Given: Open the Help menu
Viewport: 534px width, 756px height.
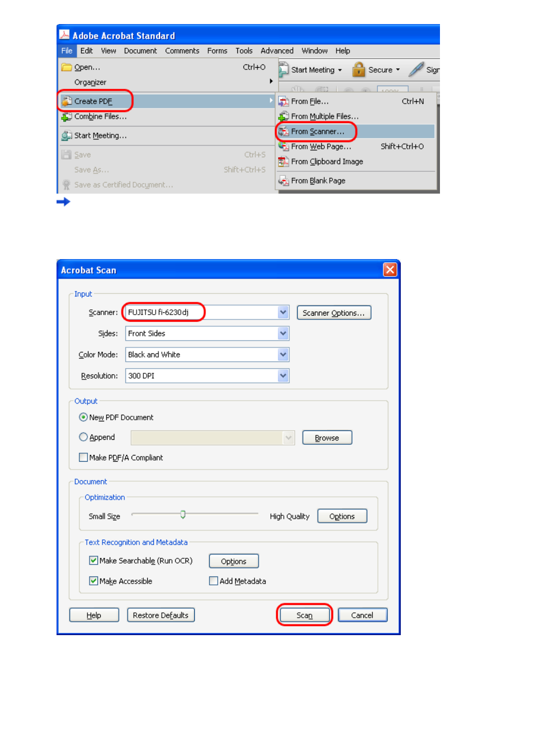Looking at the screenshot, I should (x=343, y=51).
